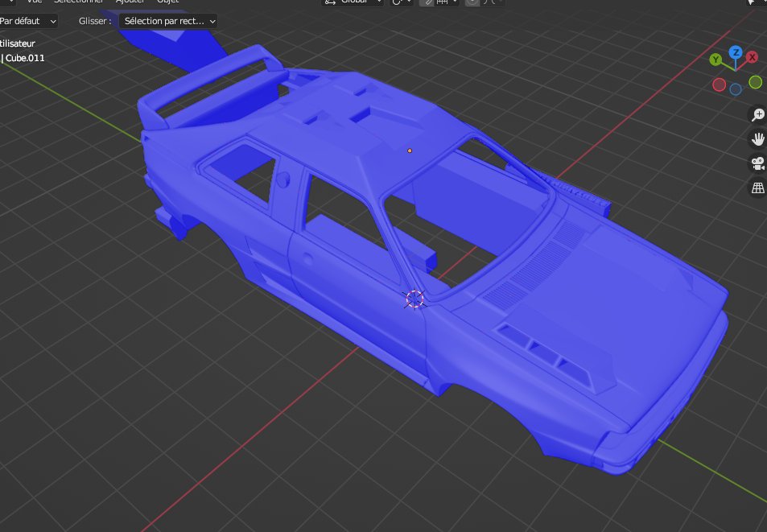Click the hand pan view icon

pyautogui.click(x=757, y=139)
